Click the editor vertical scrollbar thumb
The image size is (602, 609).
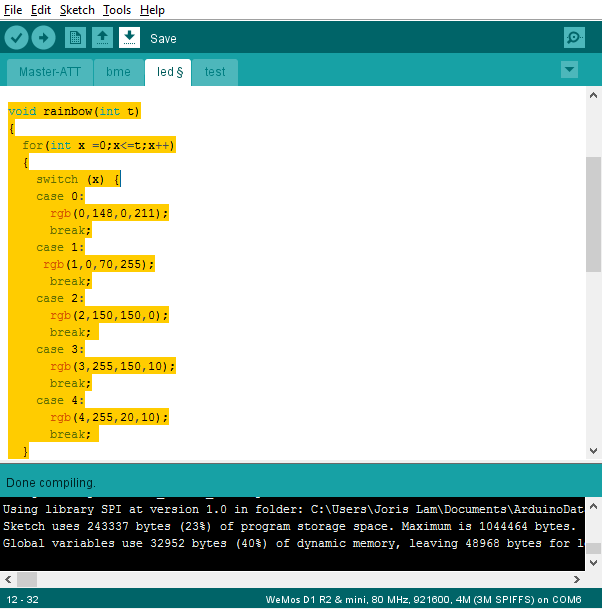click(593, 214)
